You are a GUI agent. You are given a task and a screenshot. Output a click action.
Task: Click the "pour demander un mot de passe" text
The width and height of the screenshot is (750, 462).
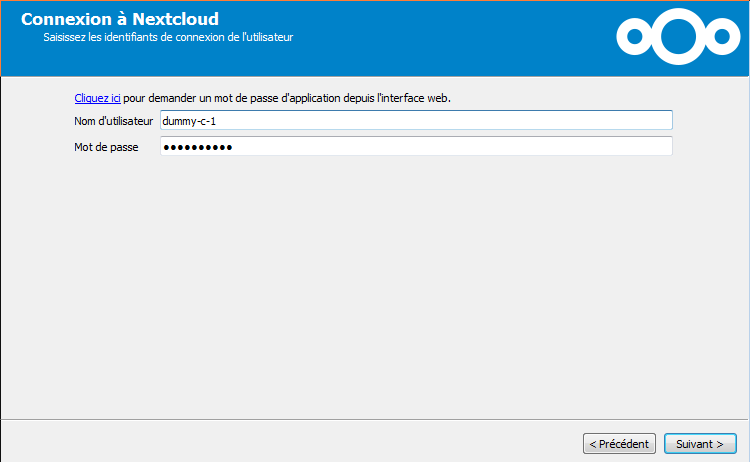point(200,99)
